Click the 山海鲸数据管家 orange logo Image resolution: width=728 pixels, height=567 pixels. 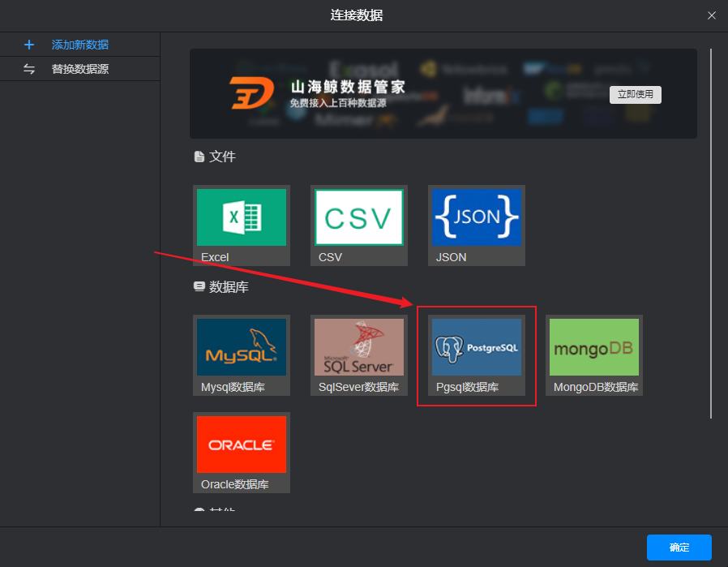[x=251, y=92]
